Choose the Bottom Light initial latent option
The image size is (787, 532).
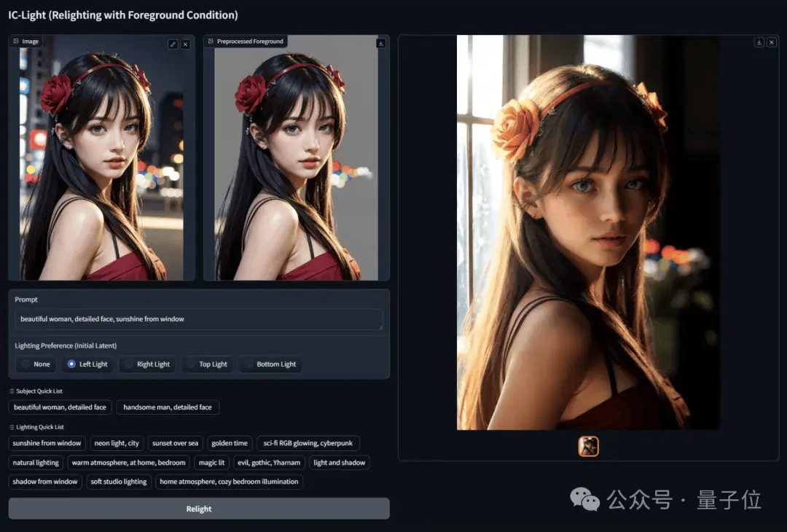coord(270,364)
